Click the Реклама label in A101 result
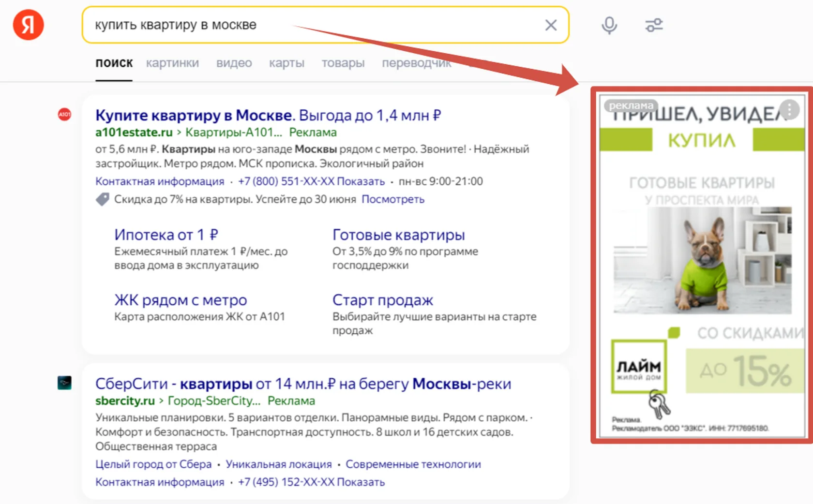The width and height of the screenshot is (813, 504). (x=313, y=133)
